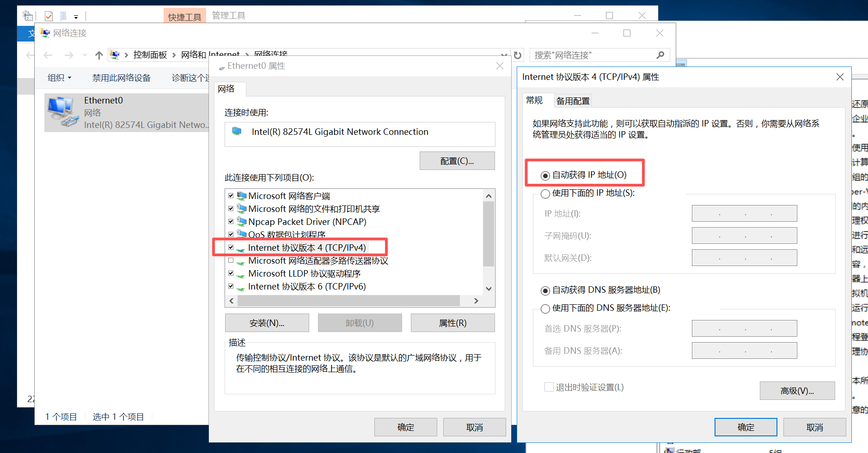The height and width of the screenshot is (453, 868).
Task: Uncheck Internet 协议版本 4 (TCP/IPv4) checkbox
Action: click(231, 248)
